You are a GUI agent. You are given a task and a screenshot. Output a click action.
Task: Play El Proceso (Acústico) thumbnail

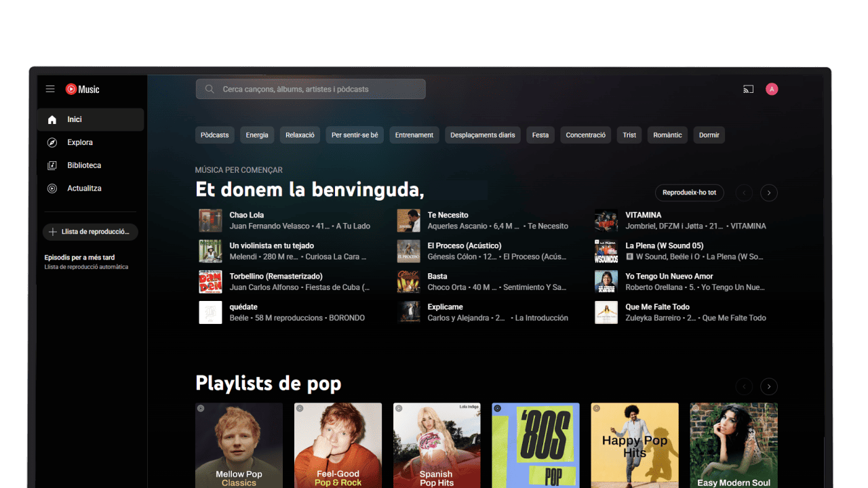(408, 251)
